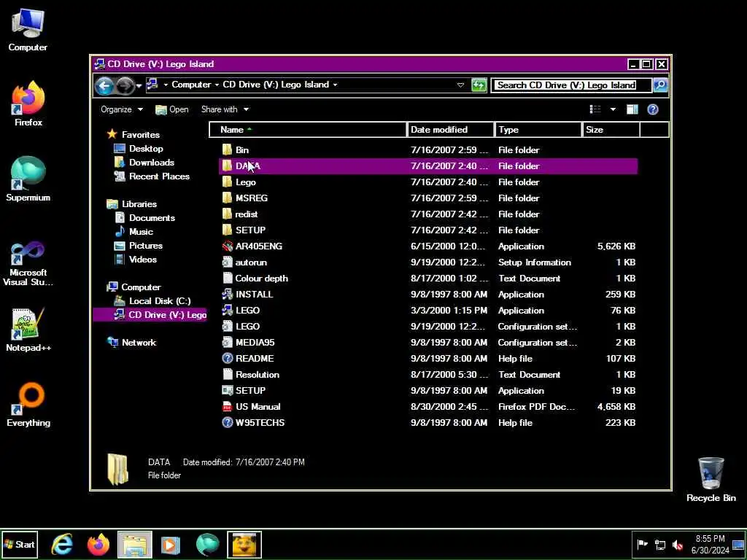
Task: Click the search magnifier button
Action: click(660, 85)
